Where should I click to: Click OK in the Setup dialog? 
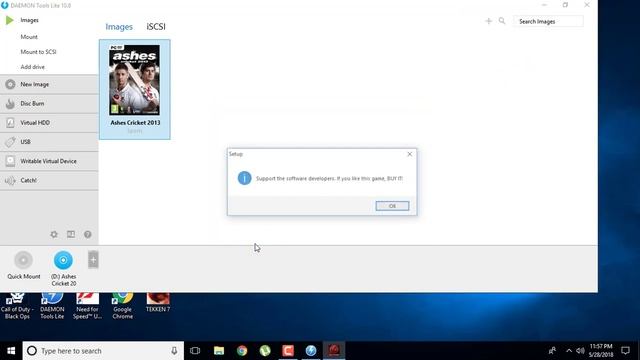(392, 206)
